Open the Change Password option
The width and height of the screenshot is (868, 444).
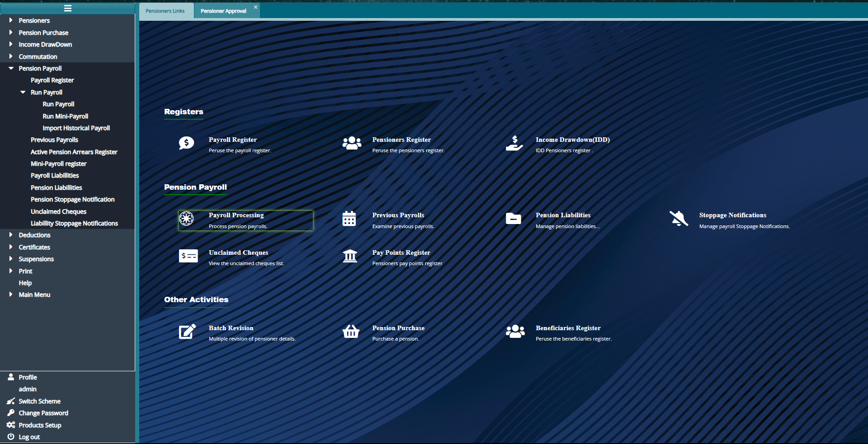pos(42,412)
